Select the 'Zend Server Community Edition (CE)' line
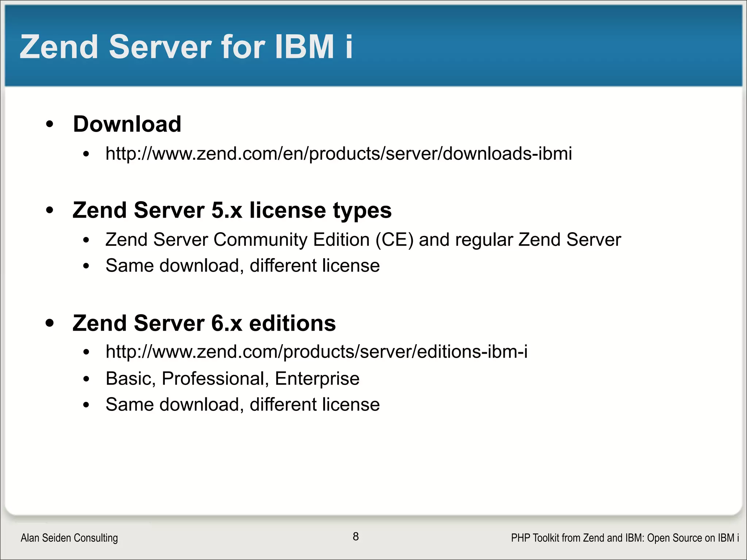This screenshot has height=560, width=747. click(363, 240)
